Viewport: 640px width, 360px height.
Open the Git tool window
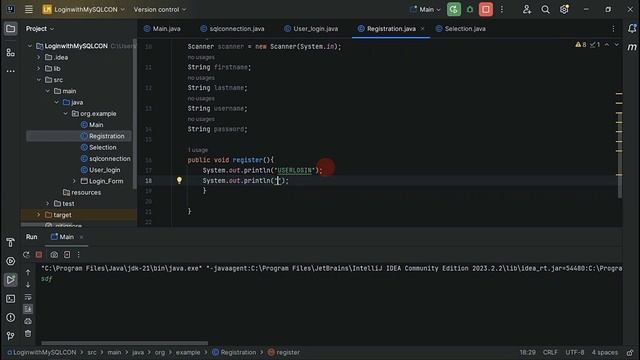(11, 336)
